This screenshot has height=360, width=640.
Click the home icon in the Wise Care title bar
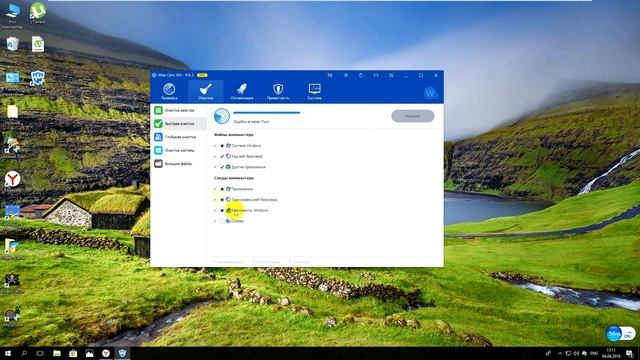pos(346,76)
